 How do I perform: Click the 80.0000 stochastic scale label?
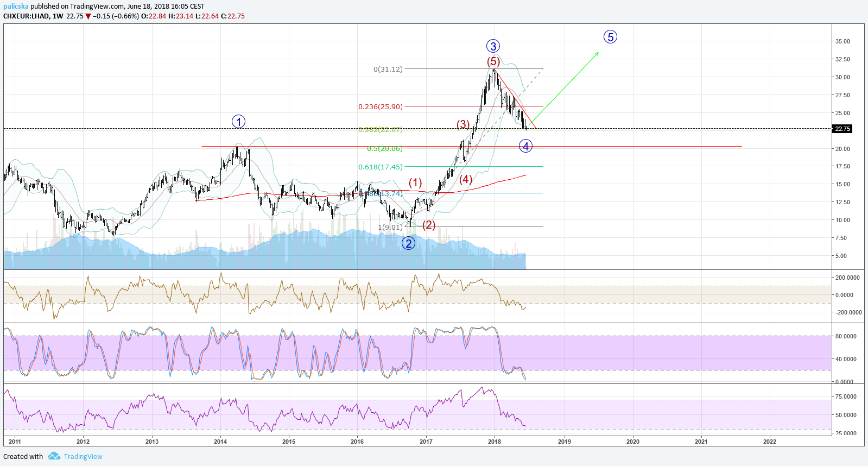point(846,336)
